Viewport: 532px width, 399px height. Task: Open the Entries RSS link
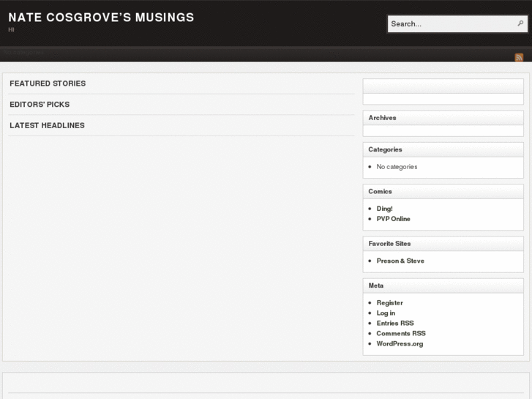pos(395,323)
